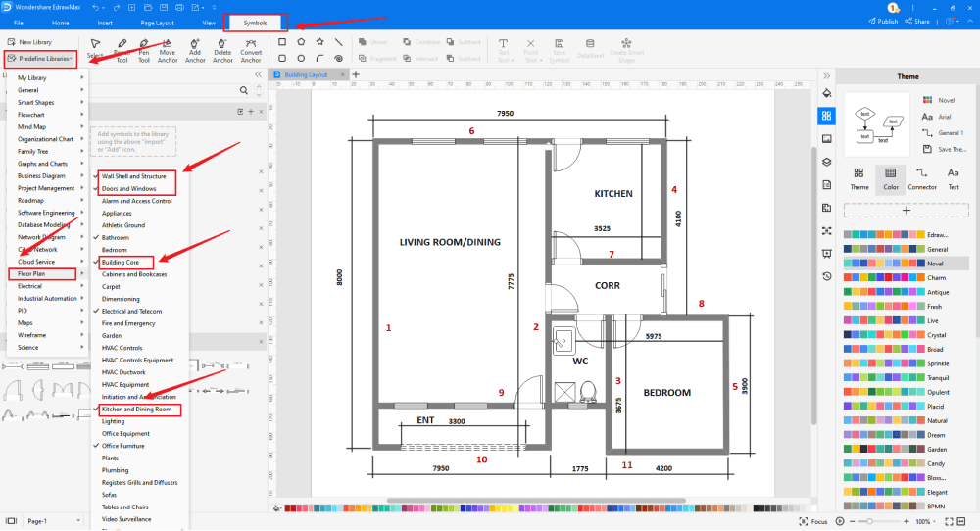Expand the My Library submenu

click(x=47, y=78)
